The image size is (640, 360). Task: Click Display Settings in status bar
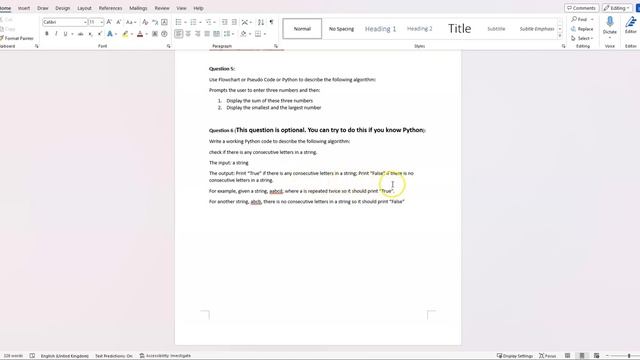point(515,356)
